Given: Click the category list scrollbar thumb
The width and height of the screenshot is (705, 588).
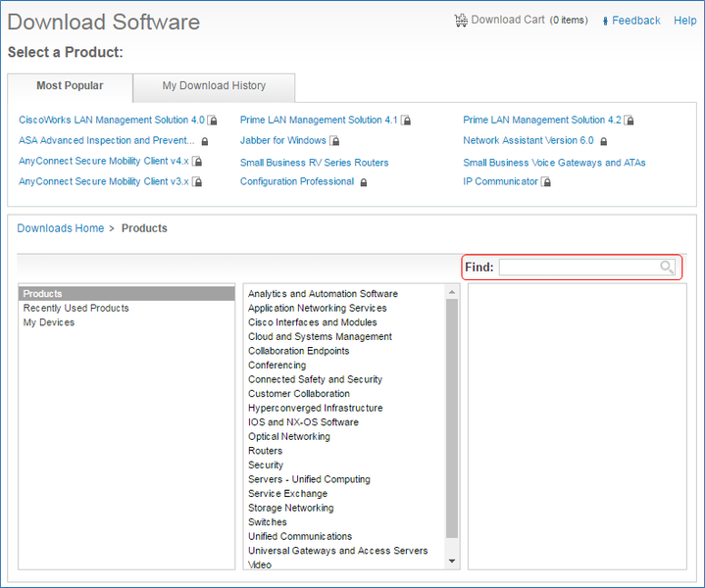Looking at the screenshot, I should point(452,418).
